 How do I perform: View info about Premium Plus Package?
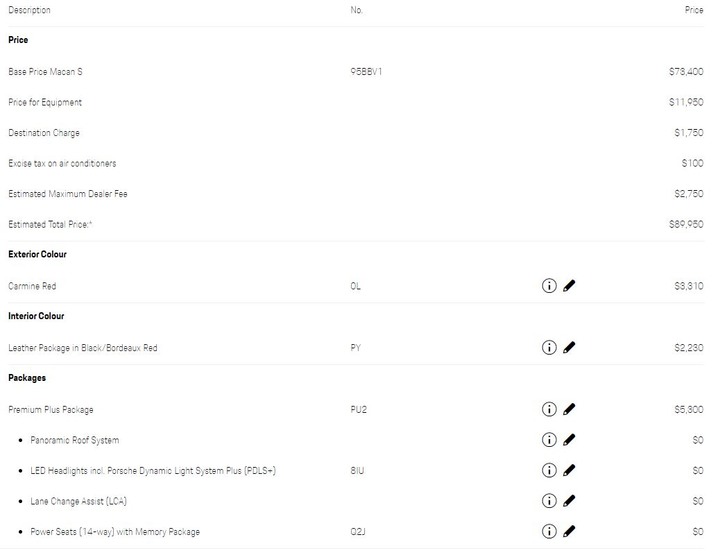[549, 409]
